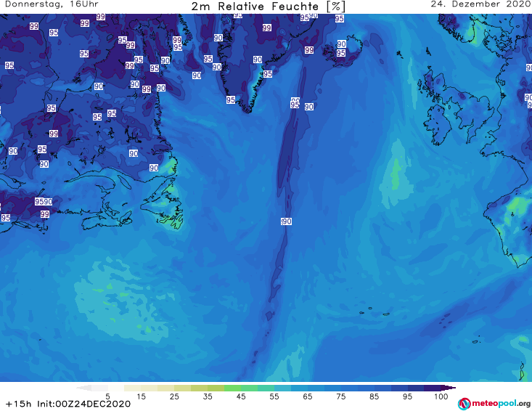This screenshot has width=532, height=411.
Task: Click the 'Init:00Z24DEC2020' run label
Action: coord(83,404)
